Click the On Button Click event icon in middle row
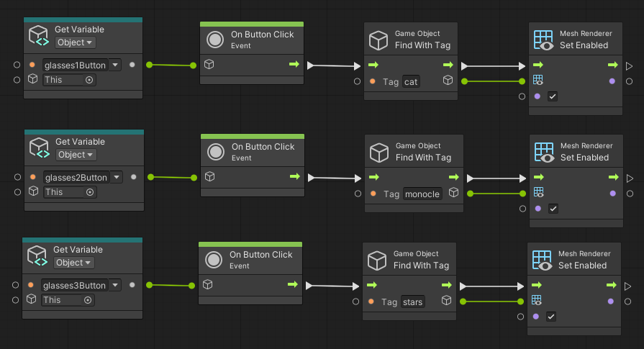This screenshot has height=349, width=644. click(x=216, y=152)
